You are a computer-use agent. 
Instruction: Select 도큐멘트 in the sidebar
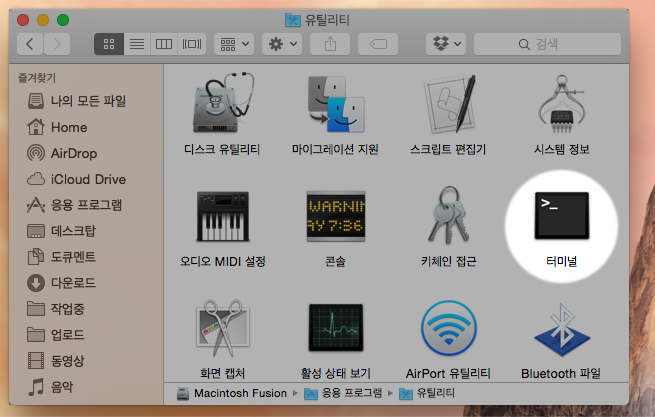(x=61, y=257)
